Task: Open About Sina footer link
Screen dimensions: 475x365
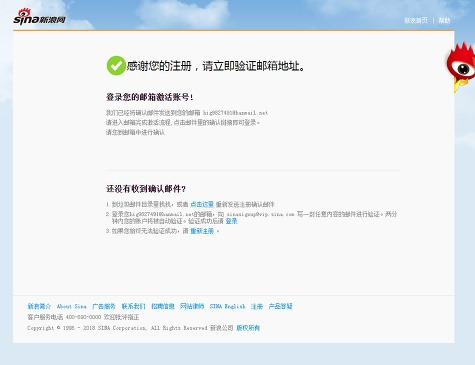Action: click(x=72, y=306)
